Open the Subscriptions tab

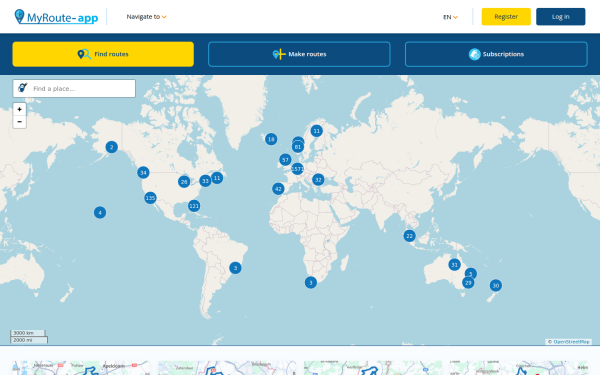pos(496,54)
